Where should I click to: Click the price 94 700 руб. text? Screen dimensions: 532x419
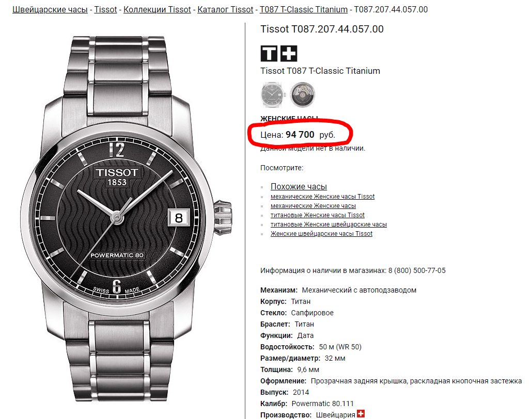coord(310,135)
